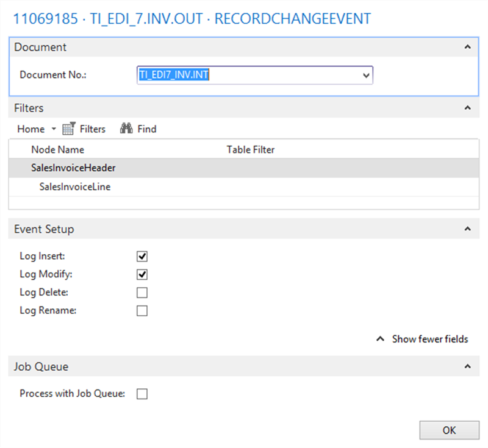488x448 pixels.
Task: Click the Job Queue header title
Action: (x=41, y=366)
